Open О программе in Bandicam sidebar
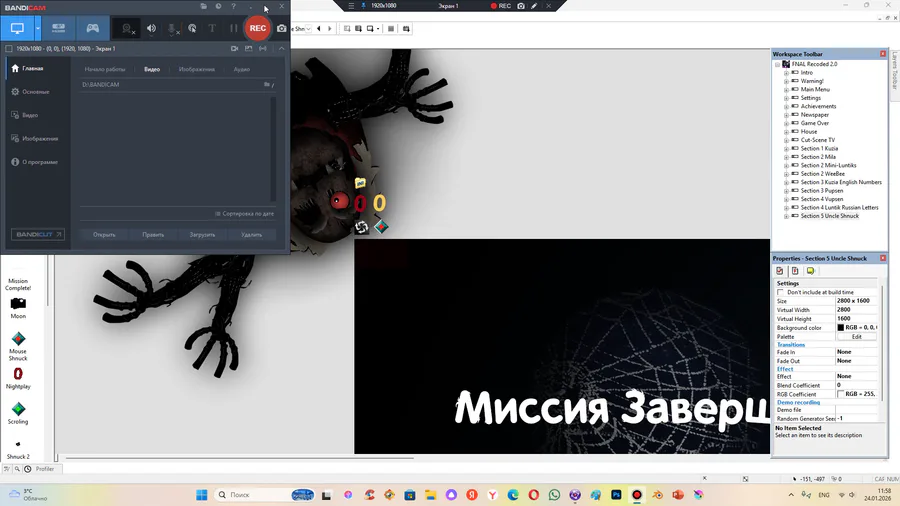 (34, 162)
